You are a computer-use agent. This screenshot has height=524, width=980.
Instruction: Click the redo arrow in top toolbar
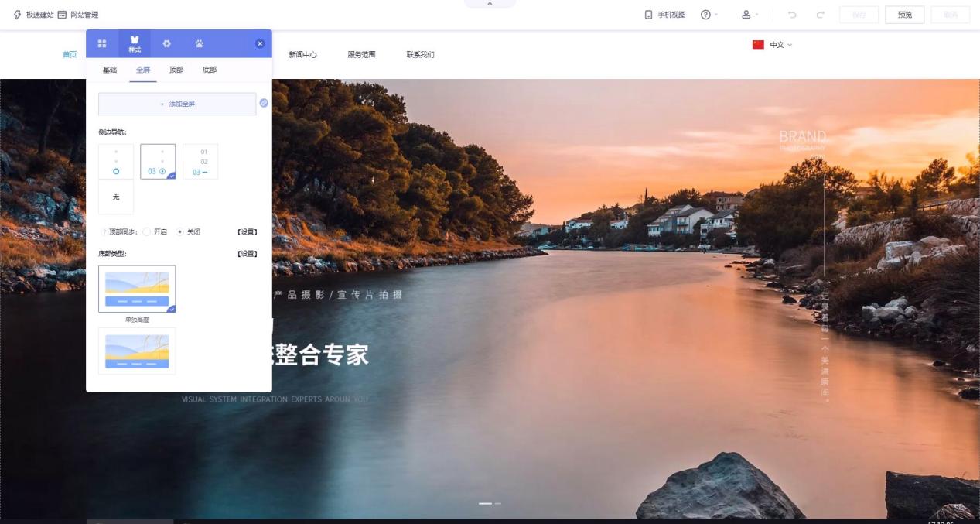click(820, 15)
